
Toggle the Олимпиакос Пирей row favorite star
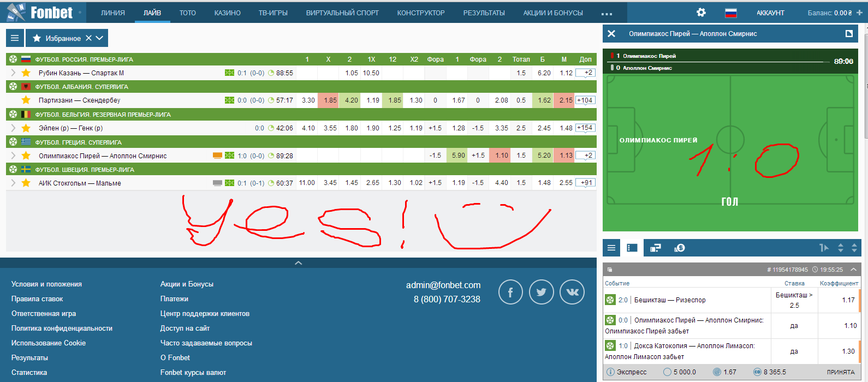click(26, 156)
